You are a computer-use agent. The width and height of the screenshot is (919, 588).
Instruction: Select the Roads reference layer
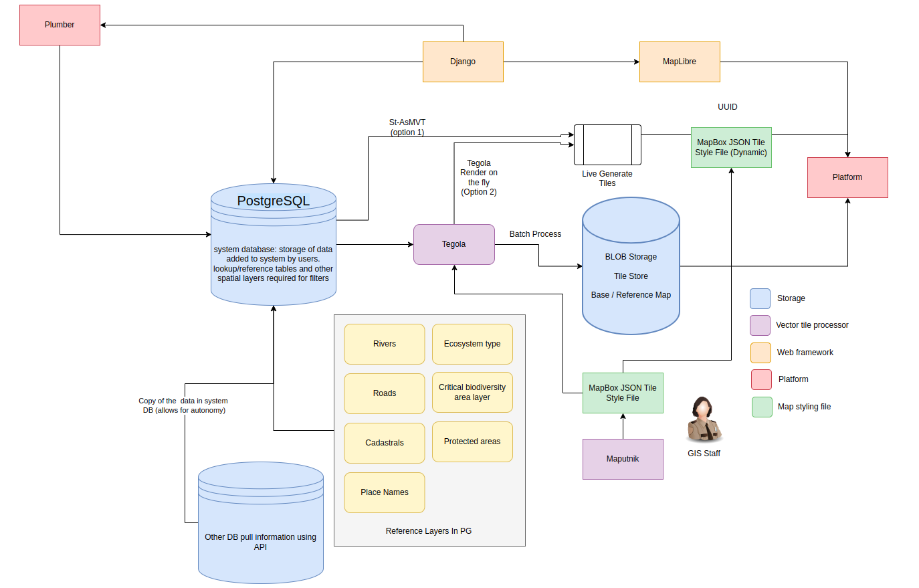click(385, 393)
